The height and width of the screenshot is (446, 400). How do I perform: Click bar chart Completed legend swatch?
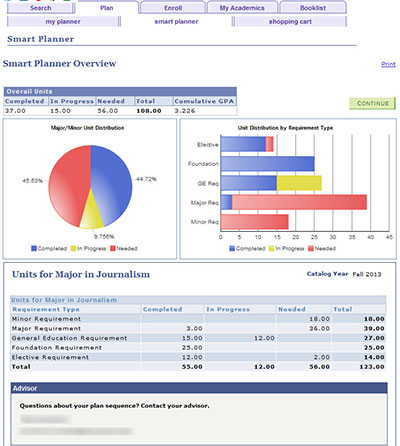pos(232,248)
